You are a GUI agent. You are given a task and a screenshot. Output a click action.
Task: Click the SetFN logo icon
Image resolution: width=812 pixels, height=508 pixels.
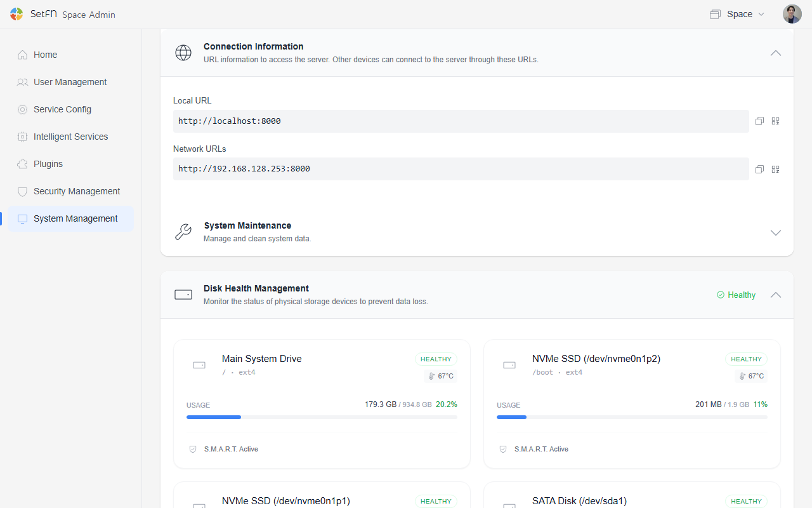[x=16, y=14]
